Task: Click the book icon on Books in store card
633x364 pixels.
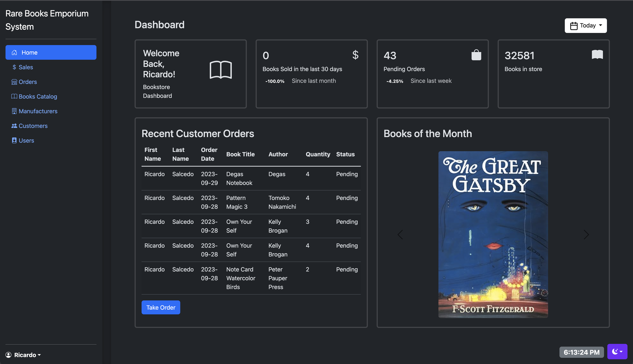Action: [x=597, y=55]
